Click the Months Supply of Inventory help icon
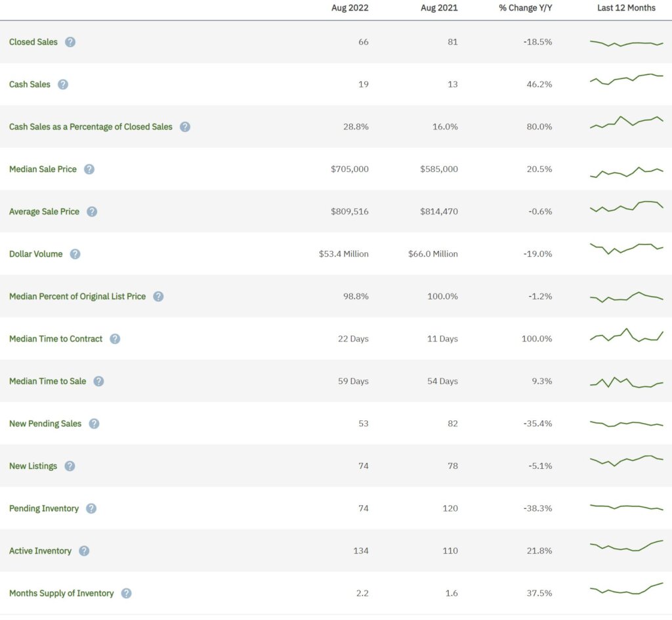Viewport: 672px width, 620px height. click(126, 593)
